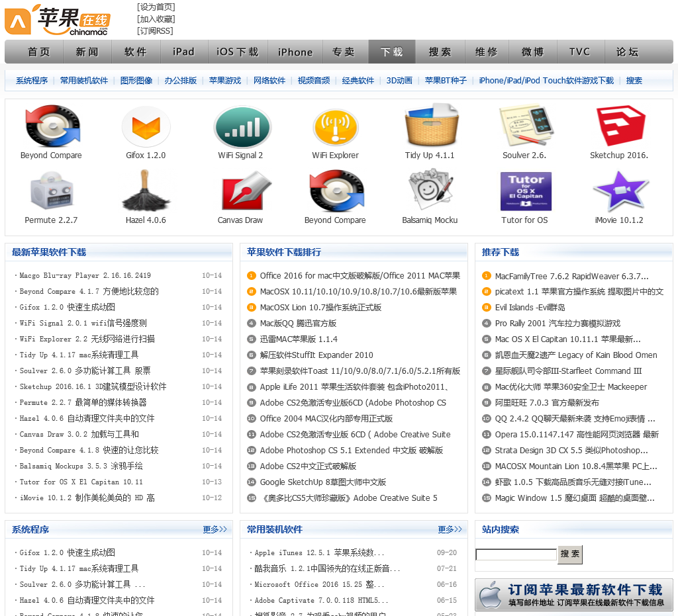
Task: Switch to the 软件 navigation tab
Action: tap(136, 52)
